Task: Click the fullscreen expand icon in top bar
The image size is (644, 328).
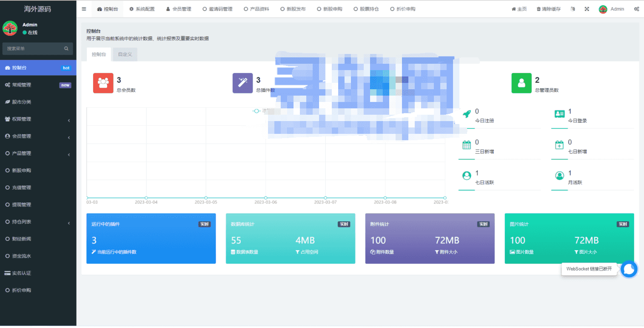Action: [587, 9]
